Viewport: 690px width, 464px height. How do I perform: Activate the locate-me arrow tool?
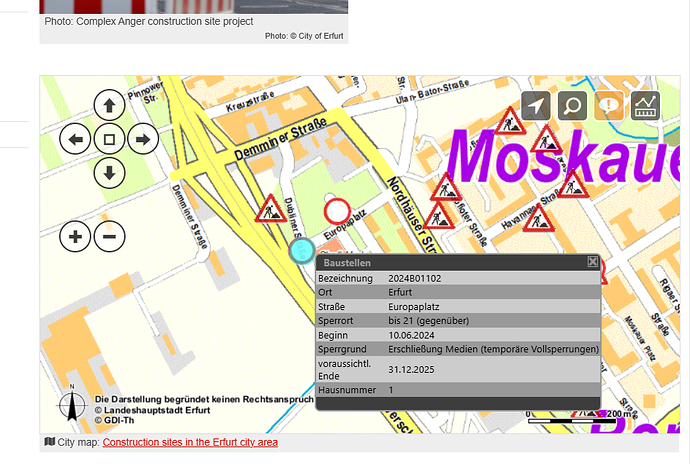tap(537, 105)
